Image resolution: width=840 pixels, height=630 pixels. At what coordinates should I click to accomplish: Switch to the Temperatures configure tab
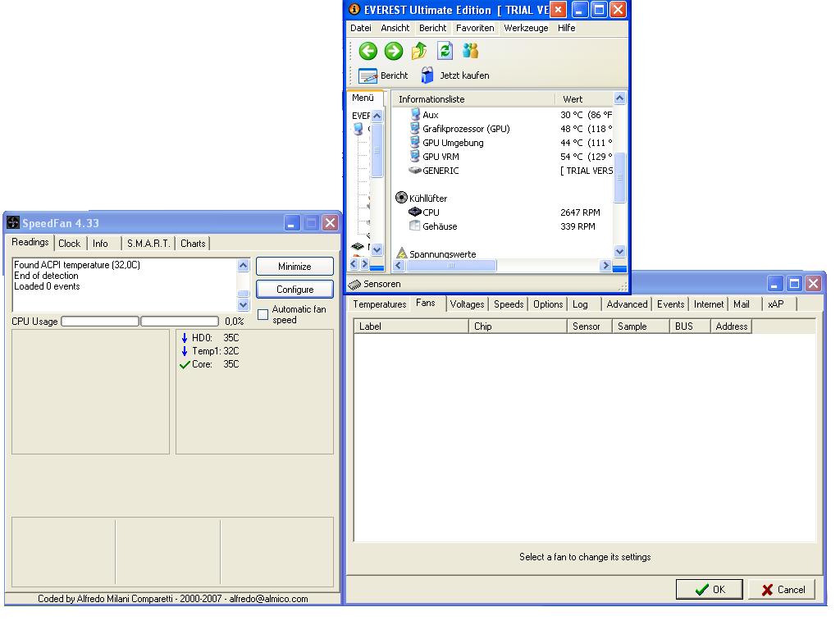380,304
